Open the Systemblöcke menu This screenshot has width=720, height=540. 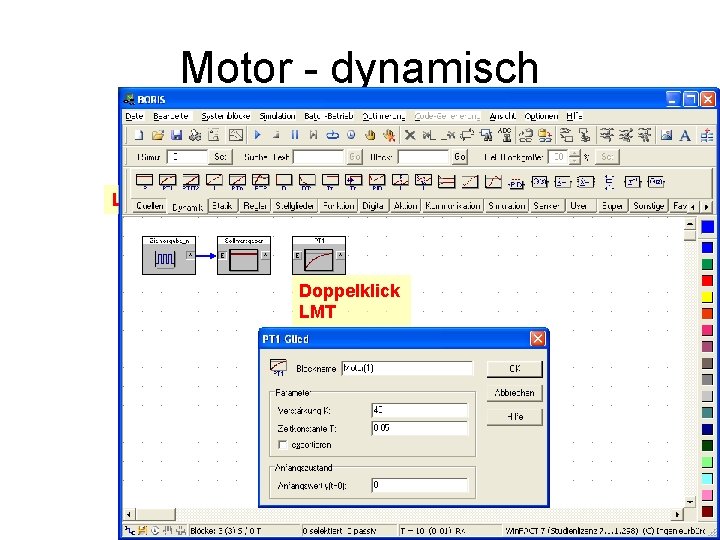click(x=225, y=116)
